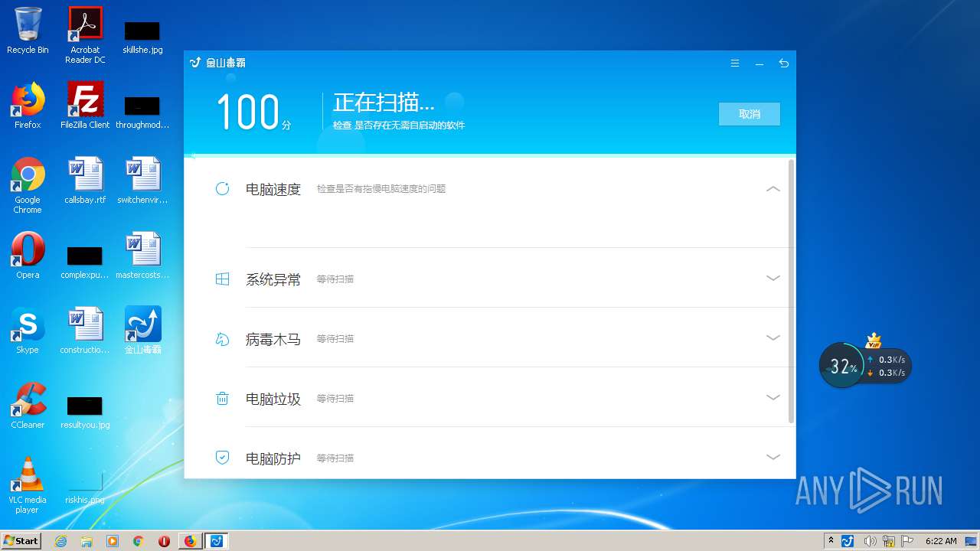Expand the 电脑防护 section
This screenshot has height=551, width=980.
coord(773,457)
